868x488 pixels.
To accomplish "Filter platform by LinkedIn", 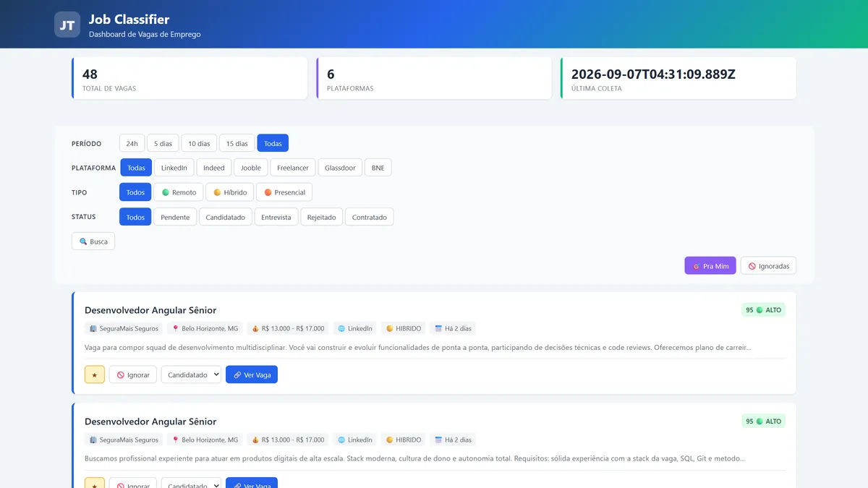I will [x=174, y=168].
